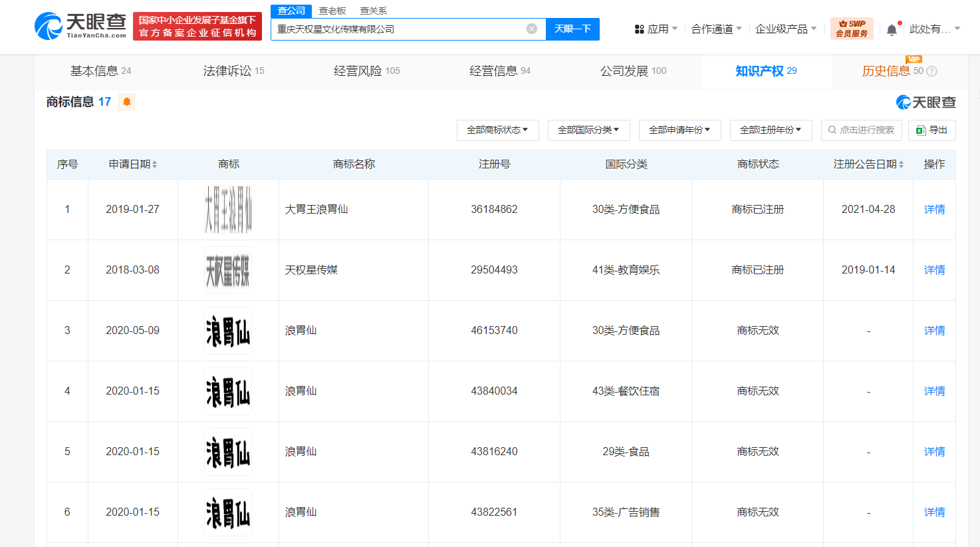Screen dimensions: 980x547
Task: Open 详情 for registration 43816240
Action: point(934,452)
